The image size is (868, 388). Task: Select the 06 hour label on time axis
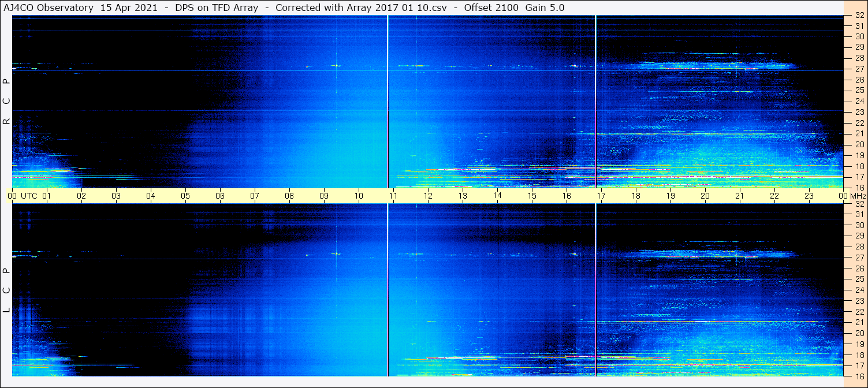coord(220,196)
